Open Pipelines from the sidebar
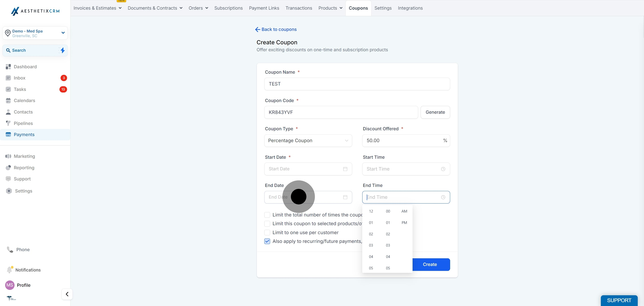 click(x=23, y=123)
